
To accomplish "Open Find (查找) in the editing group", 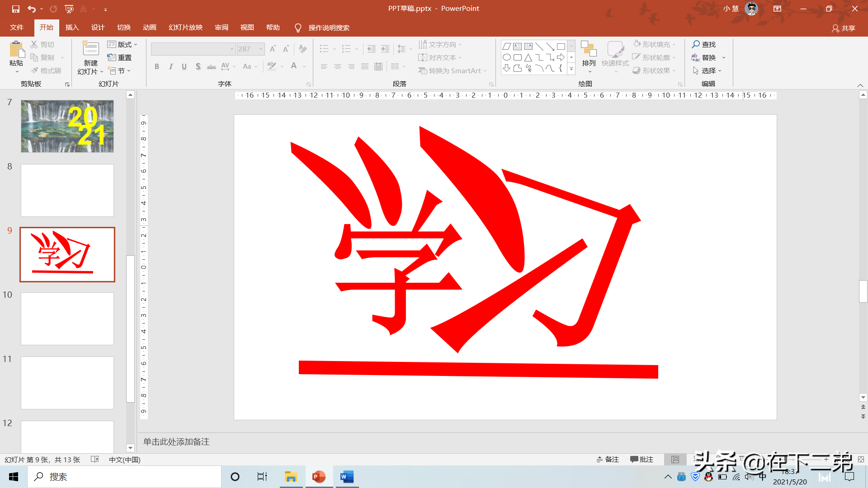I will pos(704,44).
